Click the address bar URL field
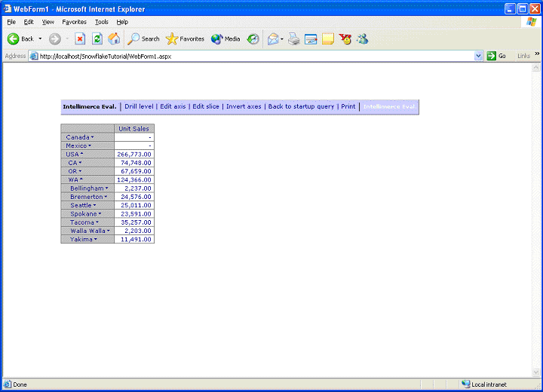The width and height of the screenshot is (543, 392). pyautogui.click(x=256, y=56)
